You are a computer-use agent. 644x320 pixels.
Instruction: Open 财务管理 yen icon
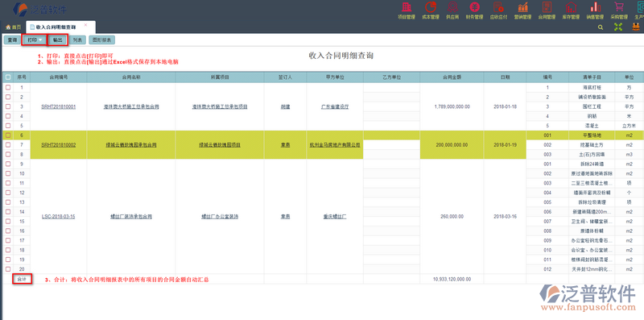pyautogui.click(x=474, y=7)
